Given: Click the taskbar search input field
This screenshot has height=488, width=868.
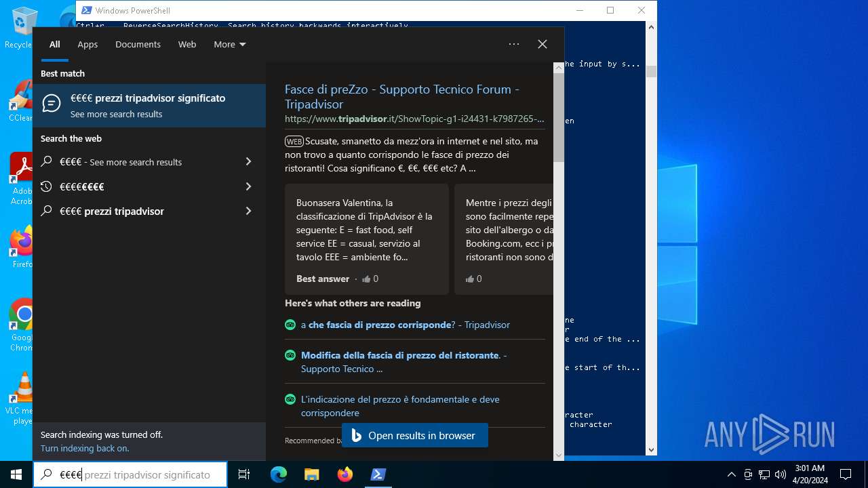Looking at the screenshot, I should [x=130, y=474].
